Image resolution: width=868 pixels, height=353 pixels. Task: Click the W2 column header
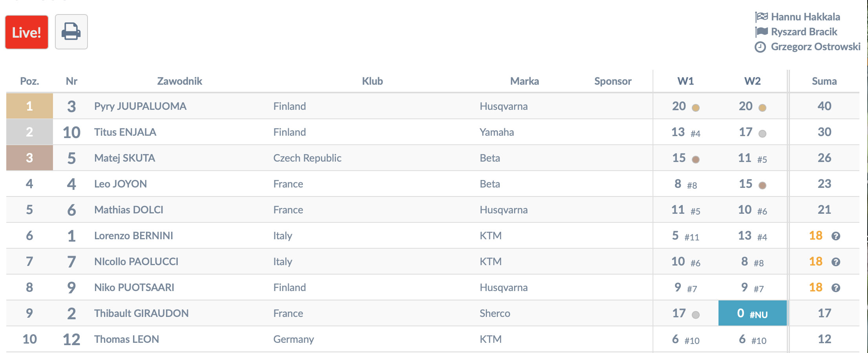pyautogui.click(x=752, y=81)
